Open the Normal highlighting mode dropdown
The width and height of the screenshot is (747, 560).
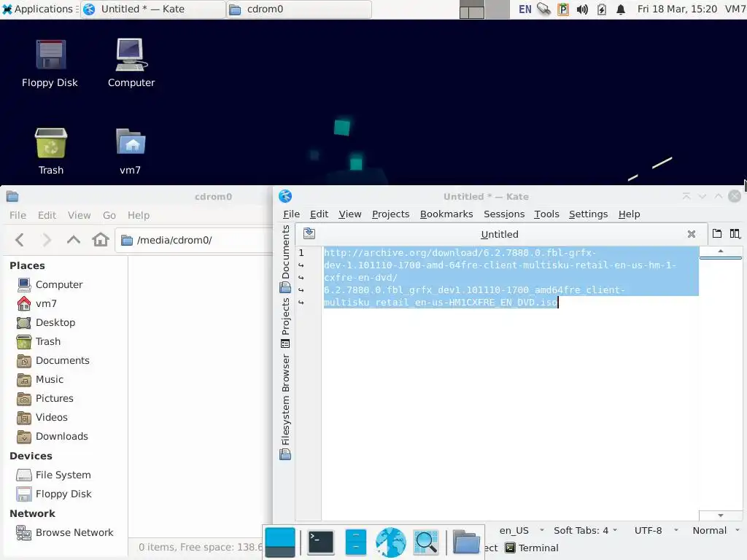[716, 531]
